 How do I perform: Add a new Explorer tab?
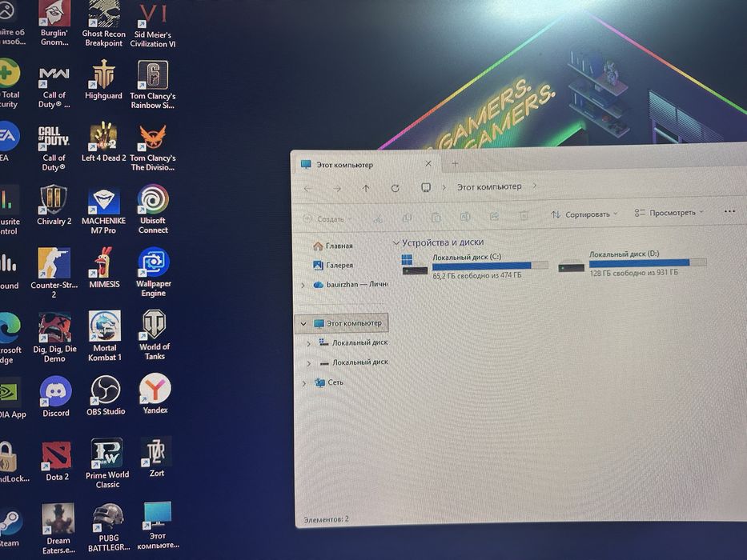pyautogui.click(x=455, y=163)
